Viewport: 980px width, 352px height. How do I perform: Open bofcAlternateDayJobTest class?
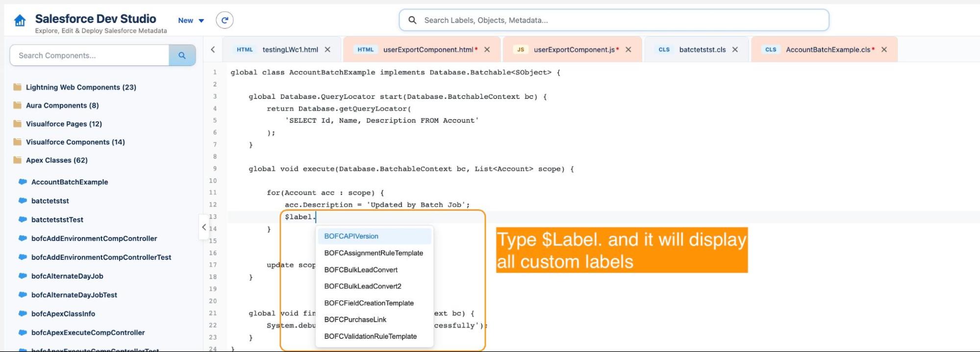pyautogui.click(x=74, y=295)
